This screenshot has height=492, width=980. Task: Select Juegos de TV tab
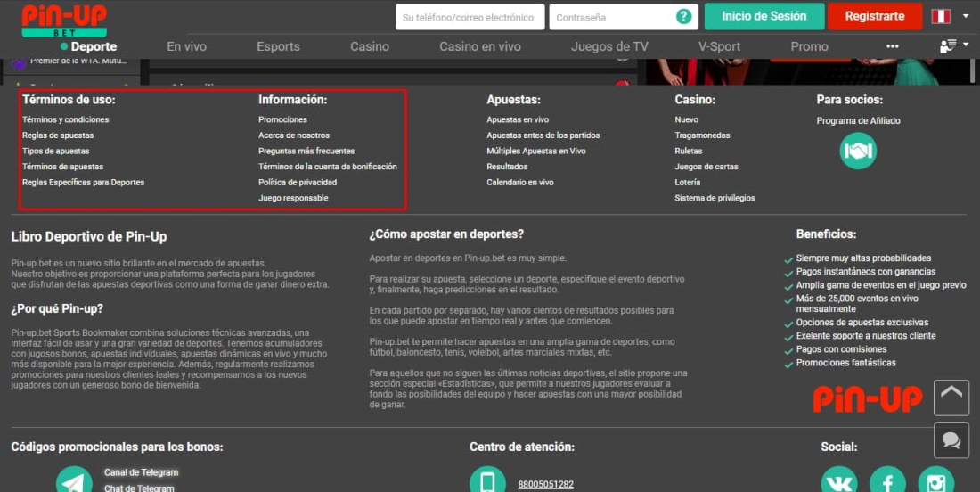tap(609, 46)
